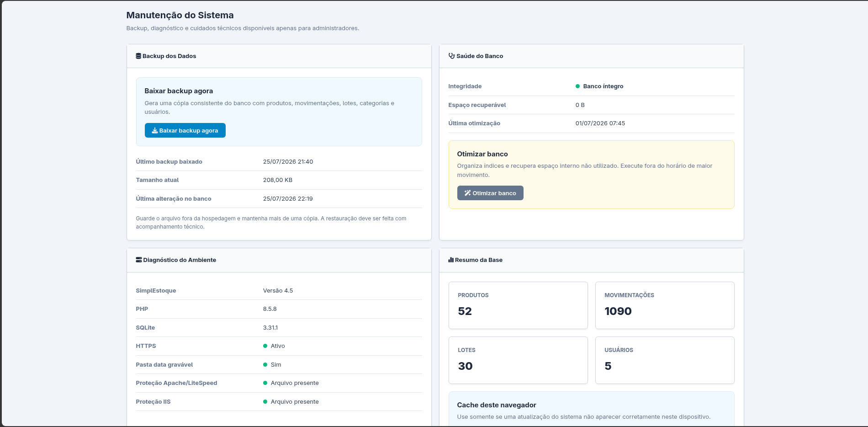Click the SimplEstoque row label
Screen dimensions: 868x427
(156, 290)
